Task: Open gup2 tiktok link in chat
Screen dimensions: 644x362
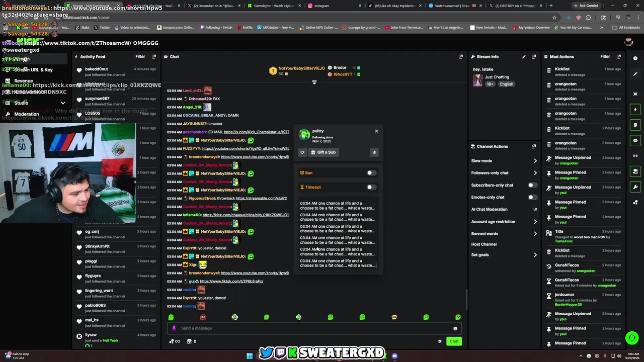Action: [231, 281]
